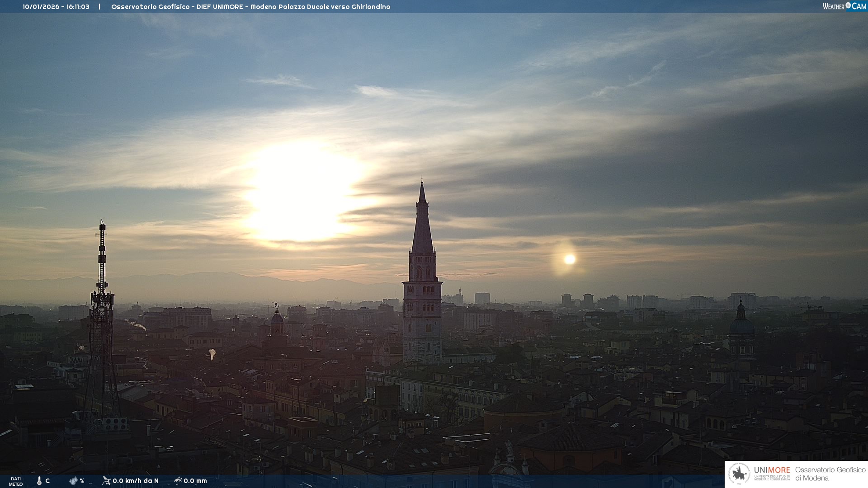Click Osservatorio Geofisico di Modena text

click(x=830, y=474)
